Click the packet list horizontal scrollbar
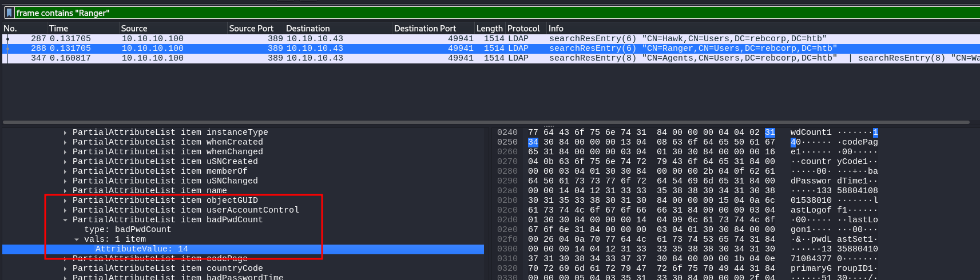Screen dimensions: 980x280 (x=486, y=122)
